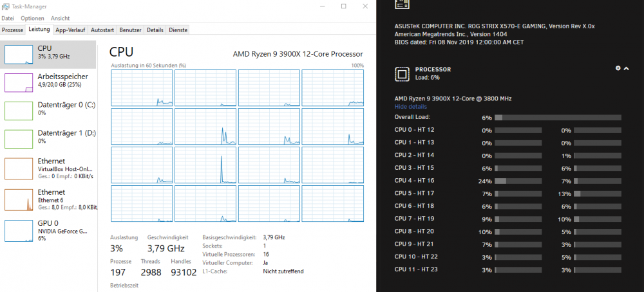Click the motherboard icon above ASUSTeK text
Image resolution: width=644 pixels, height=292 pixels.
pos(402,4)
